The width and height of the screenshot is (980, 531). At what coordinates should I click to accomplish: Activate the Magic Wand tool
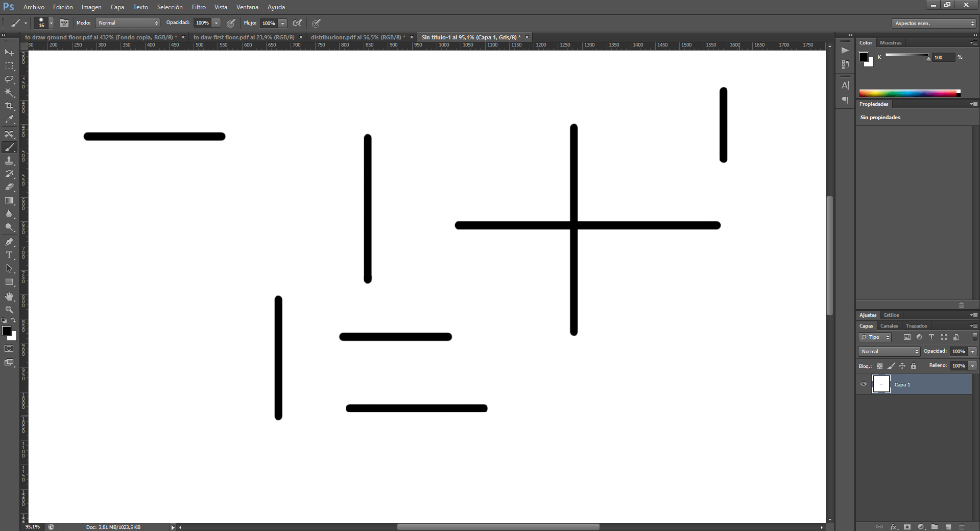click(x=9, y=93)
